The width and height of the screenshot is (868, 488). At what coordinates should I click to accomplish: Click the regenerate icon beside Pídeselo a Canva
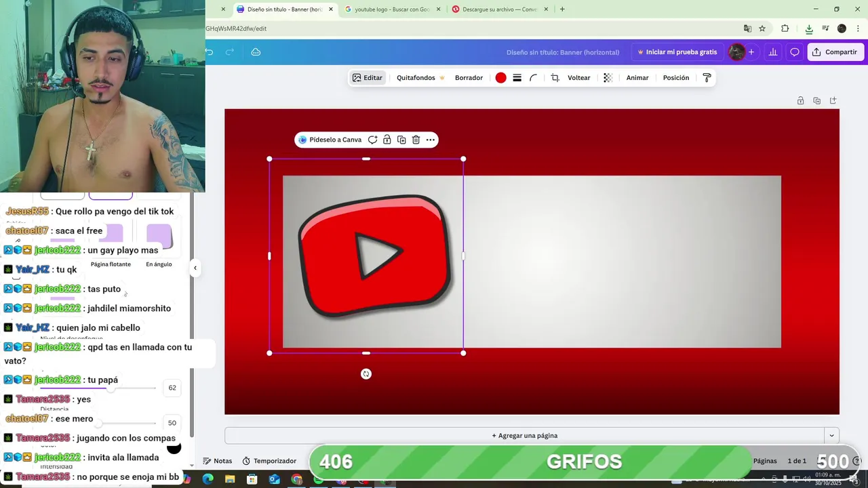click(372, 140)
